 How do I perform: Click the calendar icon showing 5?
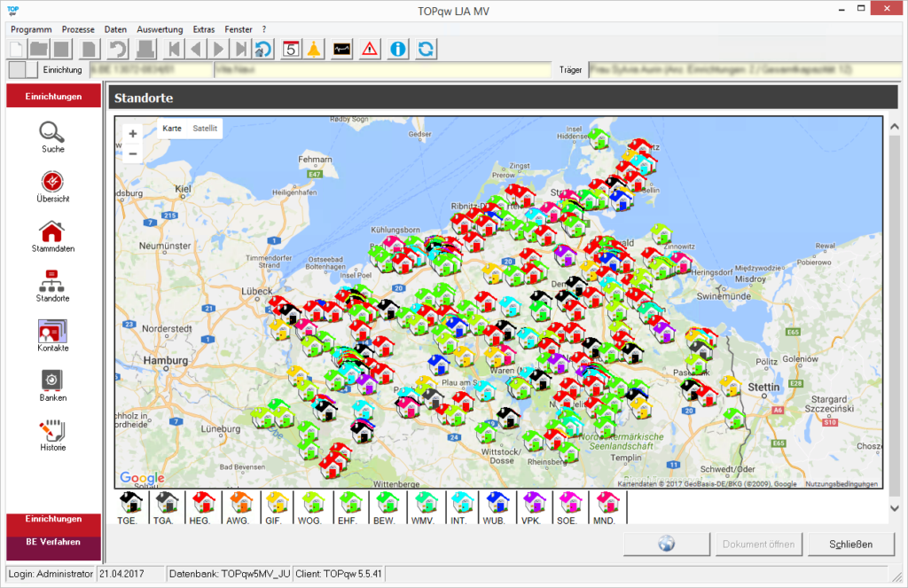[290, 49]
